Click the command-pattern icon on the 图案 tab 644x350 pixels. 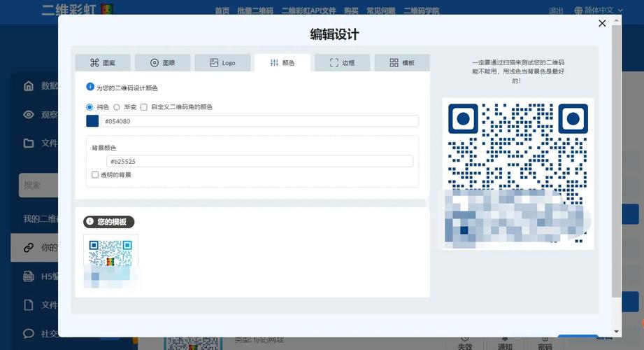click(x=94, y=62)
